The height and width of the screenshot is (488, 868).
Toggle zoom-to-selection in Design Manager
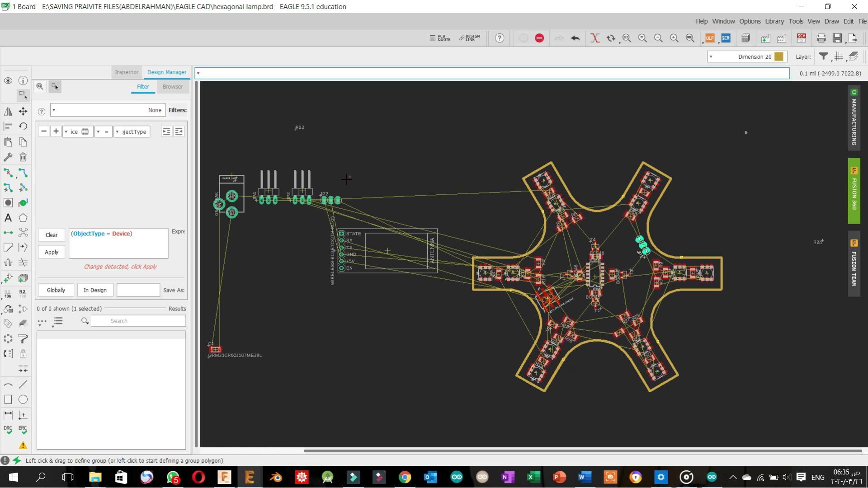40,86
